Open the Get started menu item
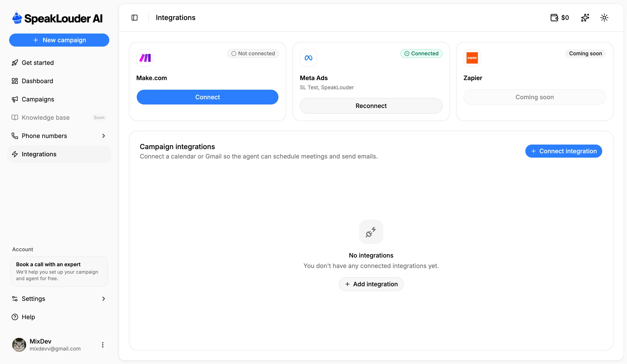 pos(59,63)
